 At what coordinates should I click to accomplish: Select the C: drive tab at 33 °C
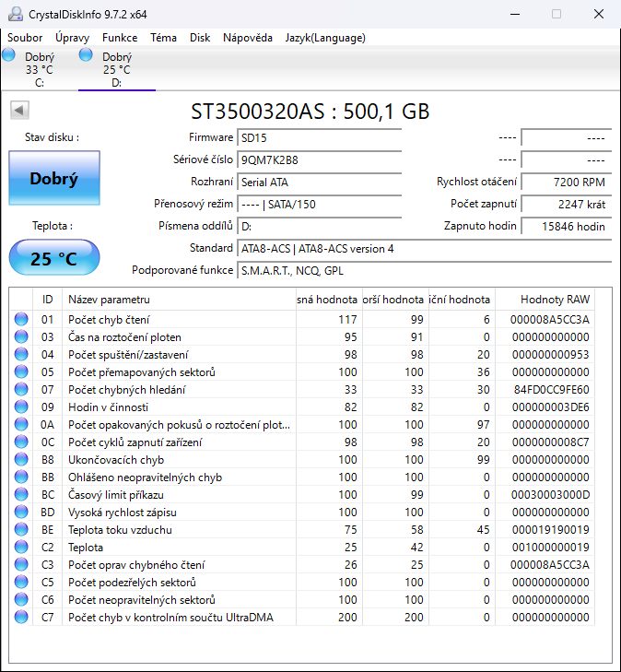point(39,69)
